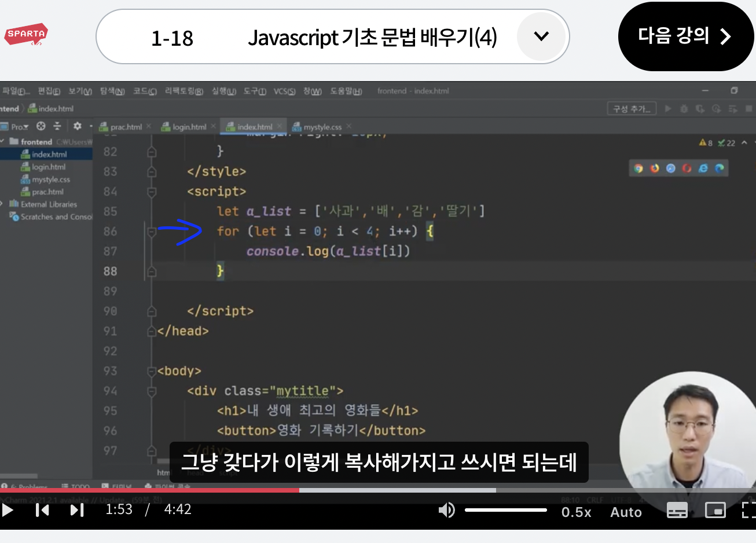Click the Run triangle icon in toolbar
756x543 pixels.
(x=668, y=108)
